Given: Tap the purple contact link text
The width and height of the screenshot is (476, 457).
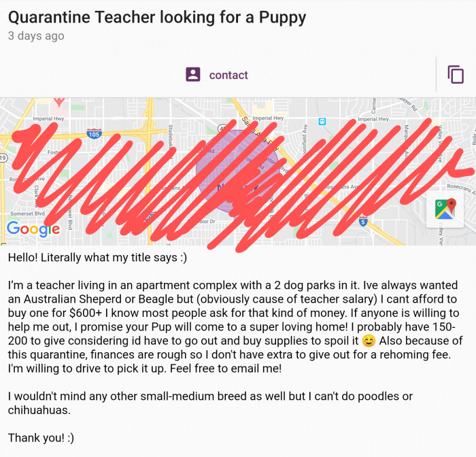Looking at the screenshot, I should click(x=228, y=75).
